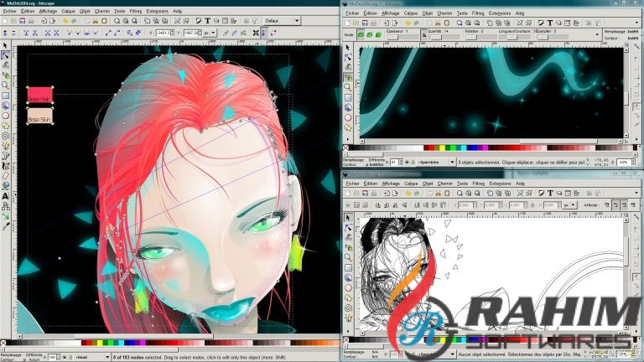The image size is (644, 362).
Task: Open the Head layer dropdown in main window status bar
Action: click(x=92, y=358)
